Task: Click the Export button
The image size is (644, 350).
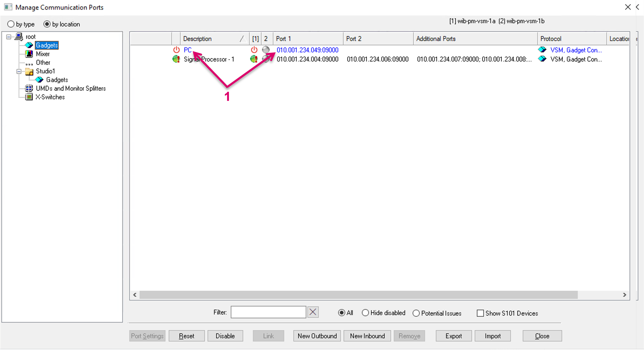Action: pos(454,336)
